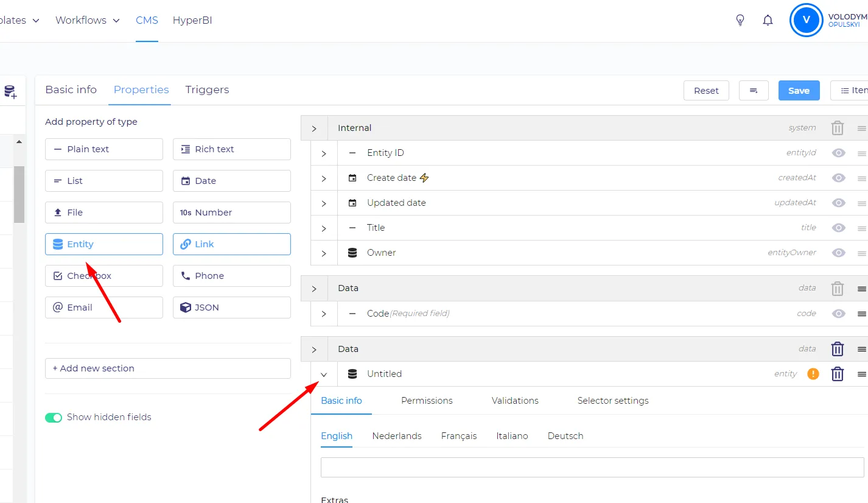Click the orange warning icon on Untitled
This screenshot has width=868, height=503.
[x=813, y=374]
